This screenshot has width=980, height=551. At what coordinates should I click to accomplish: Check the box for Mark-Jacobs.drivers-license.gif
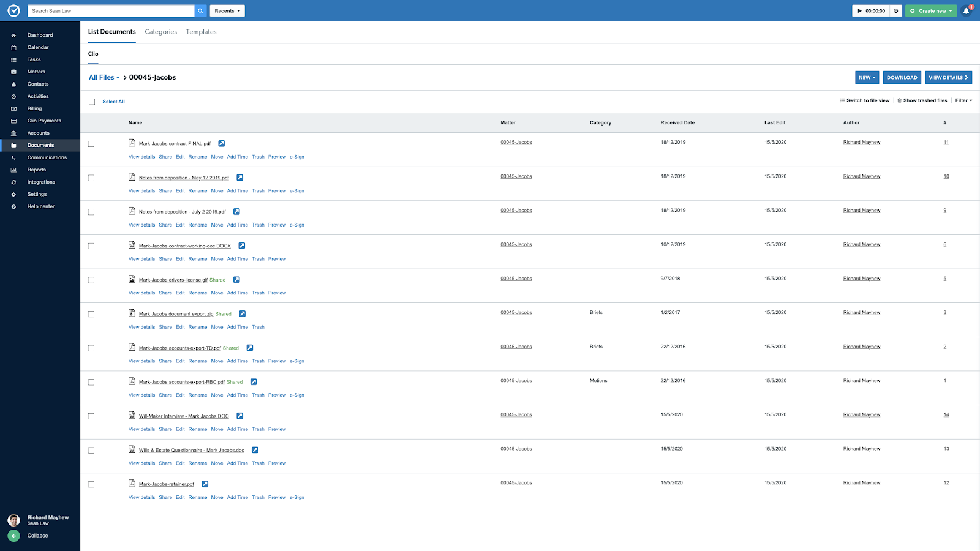click(x=91, y=280)
